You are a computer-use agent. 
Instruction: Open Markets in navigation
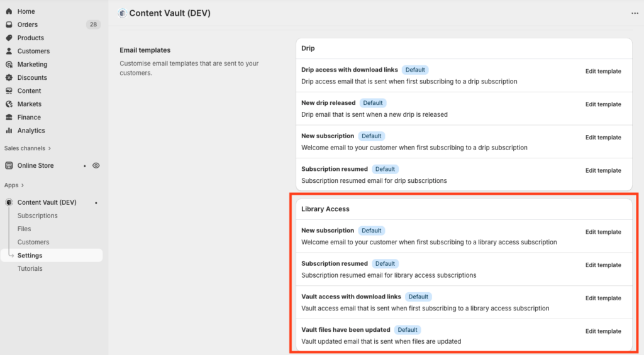(29, 104)
